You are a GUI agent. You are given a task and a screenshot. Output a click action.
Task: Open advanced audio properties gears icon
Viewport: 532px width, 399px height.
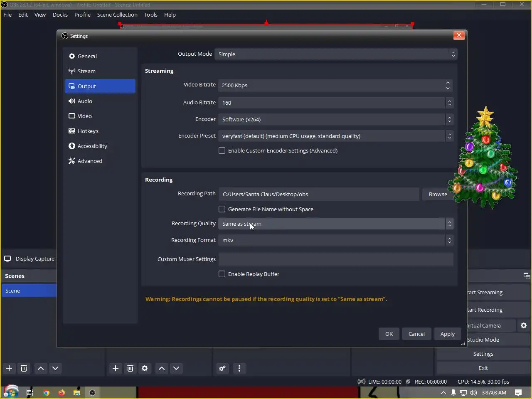point(223,368)
